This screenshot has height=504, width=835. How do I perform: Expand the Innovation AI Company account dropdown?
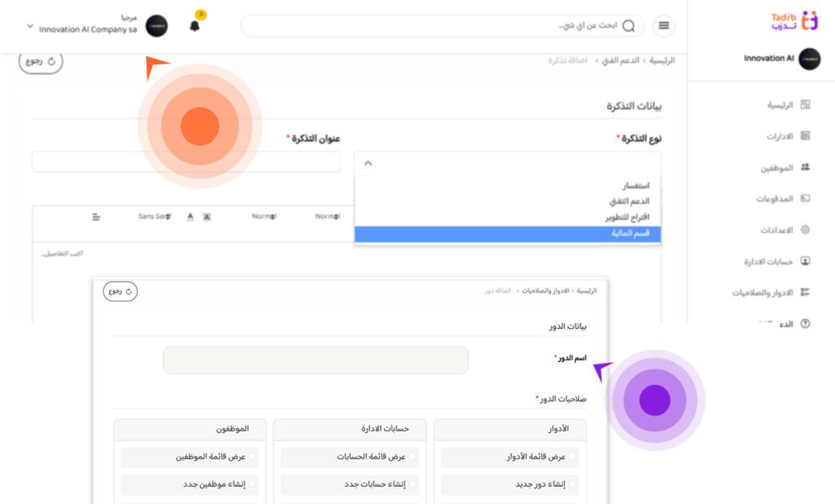30,26
